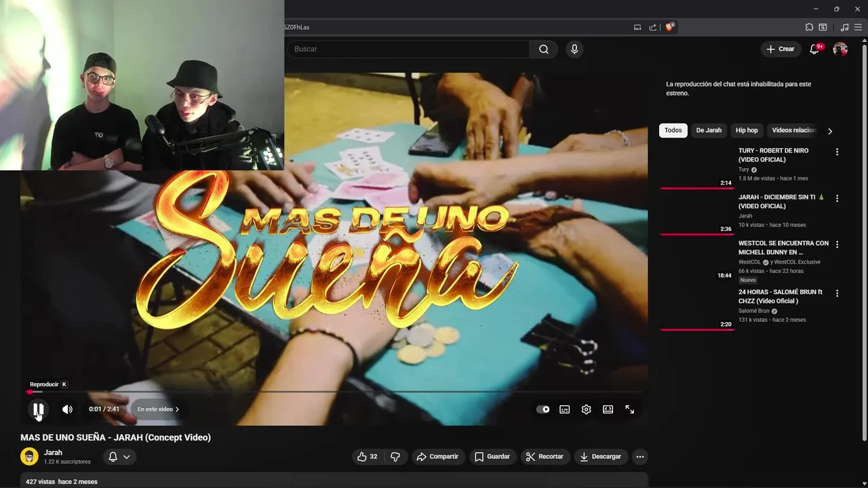Enter fullscreen mode
868x488 pixels.
(x=629, y=409)
